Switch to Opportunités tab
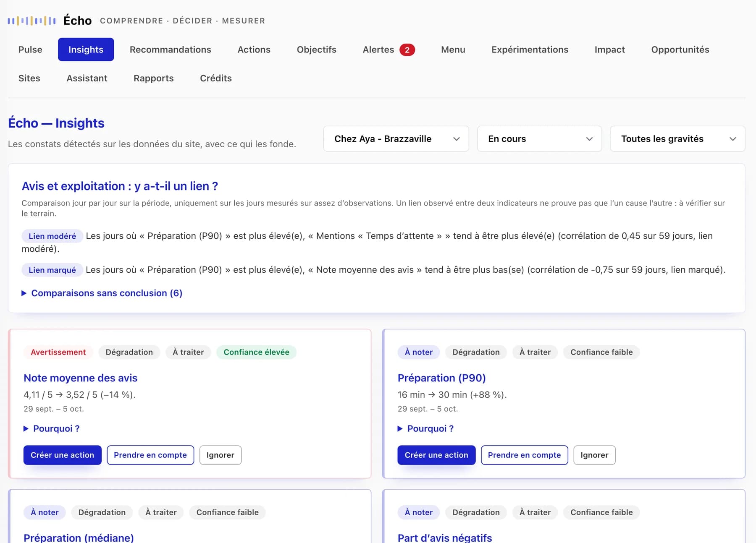756x543 pixels. 680,50
